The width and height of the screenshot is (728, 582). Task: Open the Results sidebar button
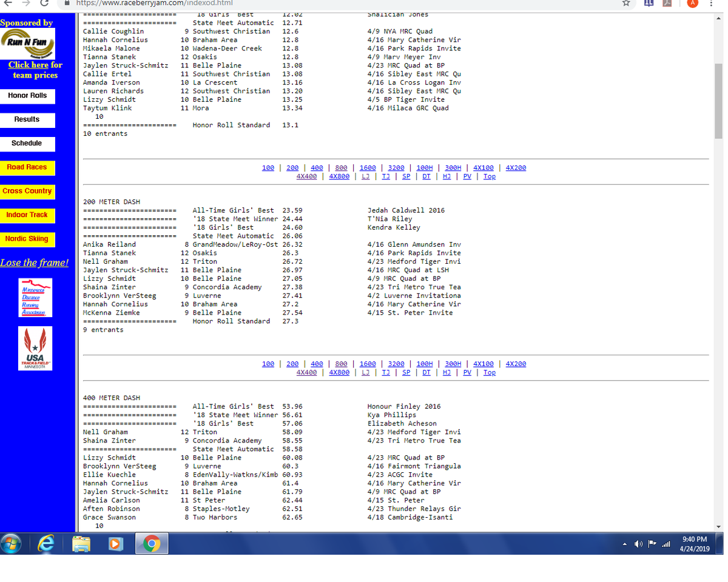[x=27, y=119]
